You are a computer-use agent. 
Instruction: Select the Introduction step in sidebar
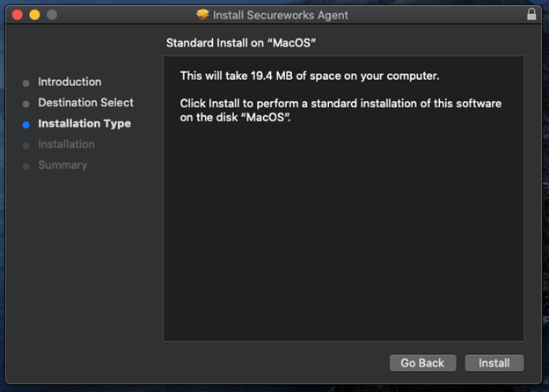tap(70, 82)
